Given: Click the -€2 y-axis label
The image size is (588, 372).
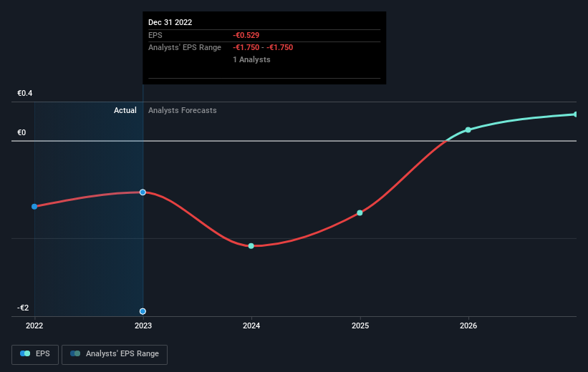Looking at the screenshot, I should click(23, 308).
